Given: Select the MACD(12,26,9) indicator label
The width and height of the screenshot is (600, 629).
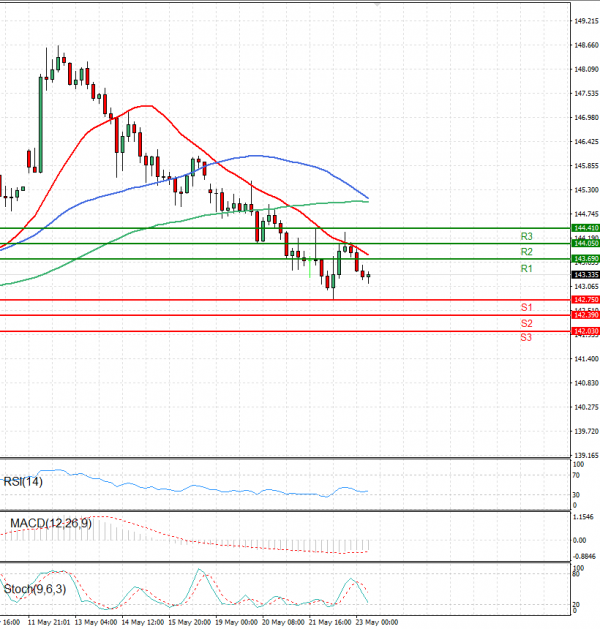Looking at the screenshot, I should pos(50,523).
